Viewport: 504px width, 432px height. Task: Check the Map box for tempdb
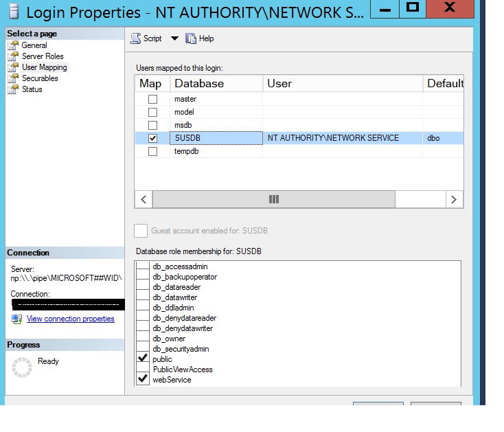pyautogui.click(x=152, y=151)
